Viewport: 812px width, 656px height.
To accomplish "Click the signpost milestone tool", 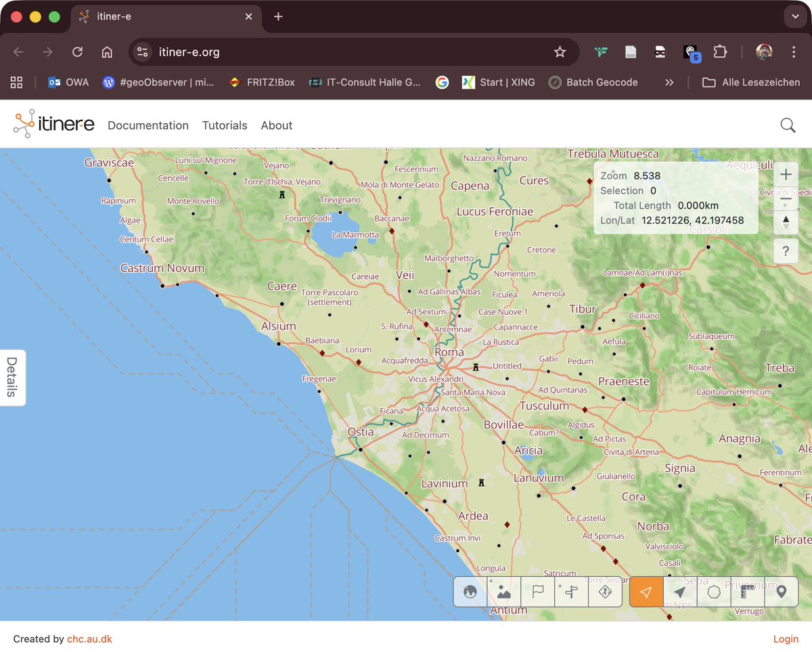I will click(571, 592).
